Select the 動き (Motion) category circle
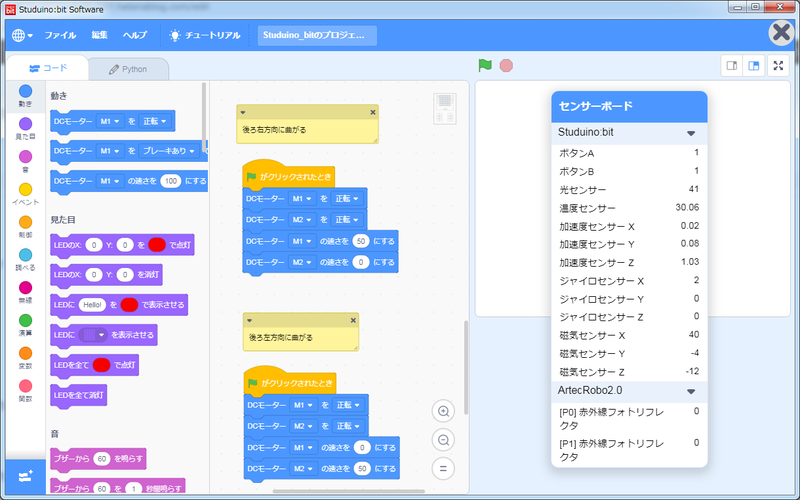This screenshot has height=500, width=800. [x=25, y=91]
